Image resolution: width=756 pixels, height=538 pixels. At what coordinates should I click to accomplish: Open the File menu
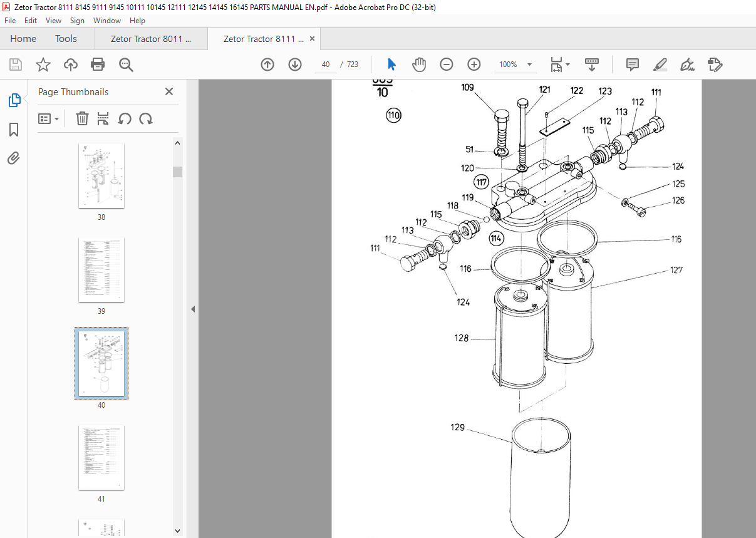click(x=11, y=21)
